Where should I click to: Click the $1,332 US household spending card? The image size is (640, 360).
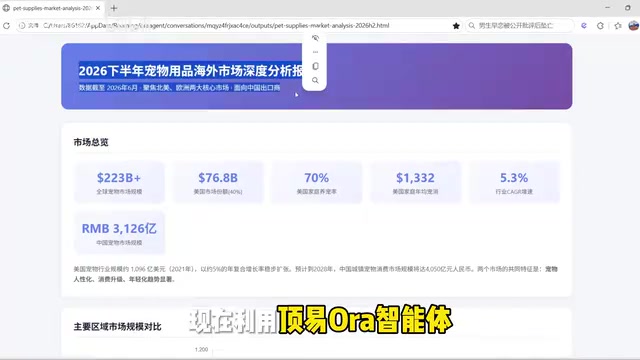(416, 182)
